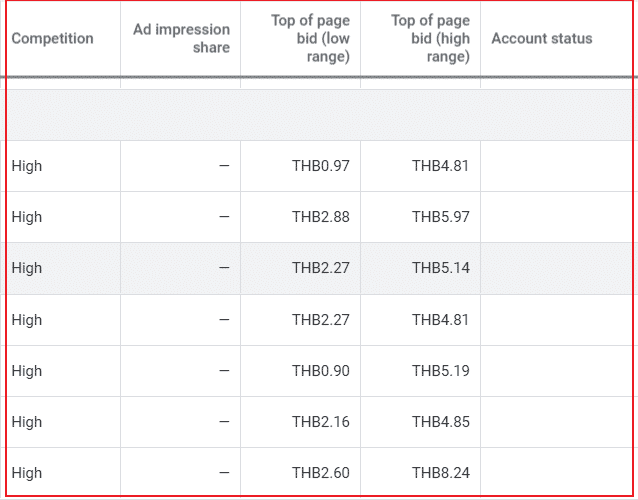Sort by Top of page bid (low range)

310,39
